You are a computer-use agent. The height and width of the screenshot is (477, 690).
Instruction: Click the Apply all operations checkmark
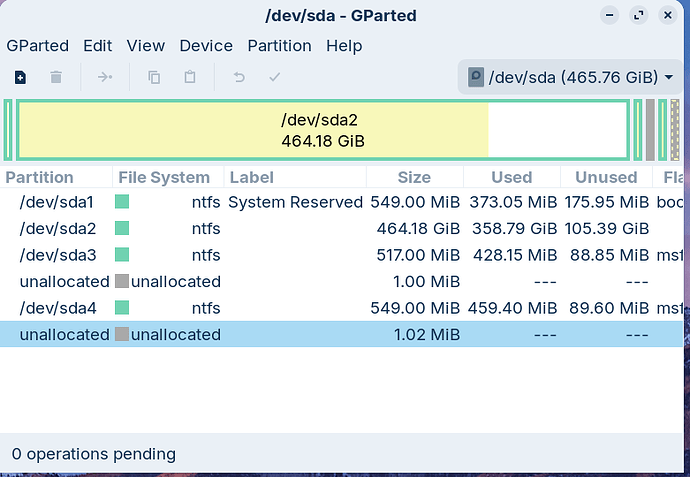coord(275,77)
